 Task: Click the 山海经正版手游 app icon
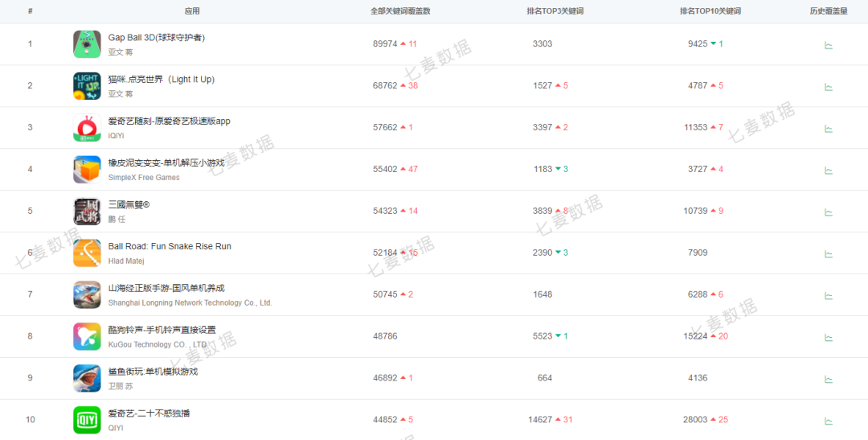coord(87,295)
